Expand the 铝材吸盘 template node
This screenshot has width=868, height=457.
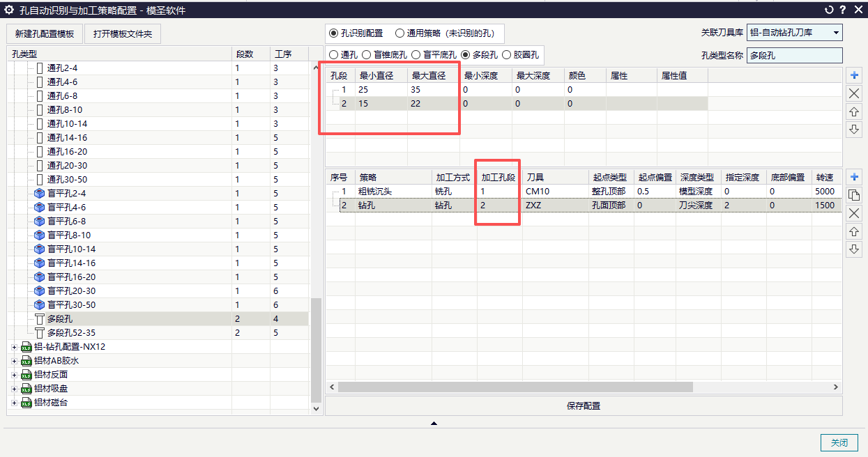pyautogui.click(x=14, y=388)
